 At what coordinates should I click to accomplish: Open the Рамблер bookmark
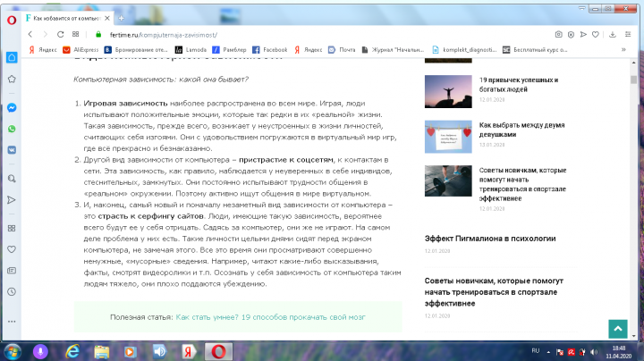tap(229, 50)
